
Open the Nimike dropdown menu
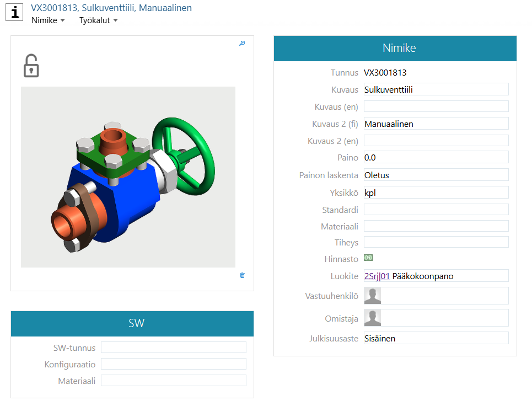click(x=48, y=20)
